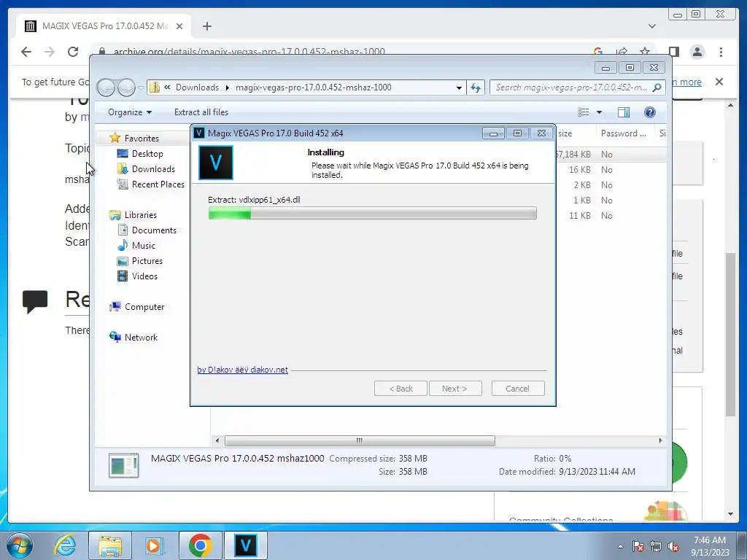Minimize the Magix VEGAS Pro installer window
Screen dimensions: 747x560
coord(493,133)
